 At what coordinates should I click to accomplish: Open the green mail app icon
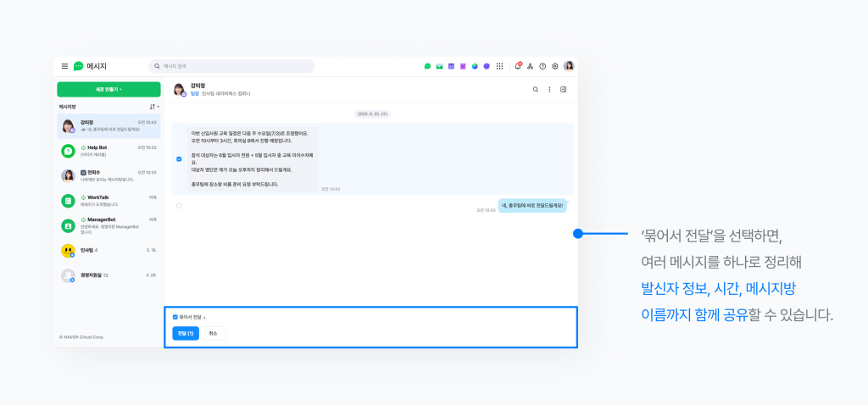440,66
